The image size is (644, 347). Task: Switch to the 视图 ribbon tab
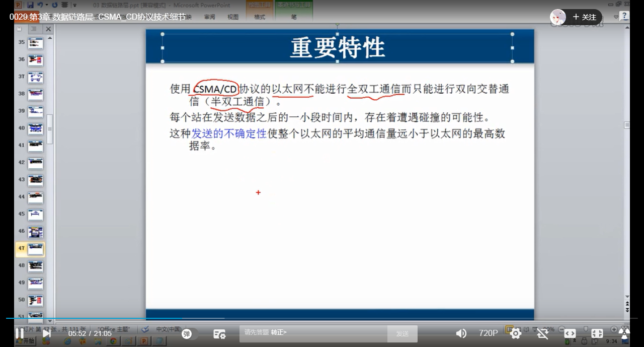pyautogui.click(x=233, y=17)
